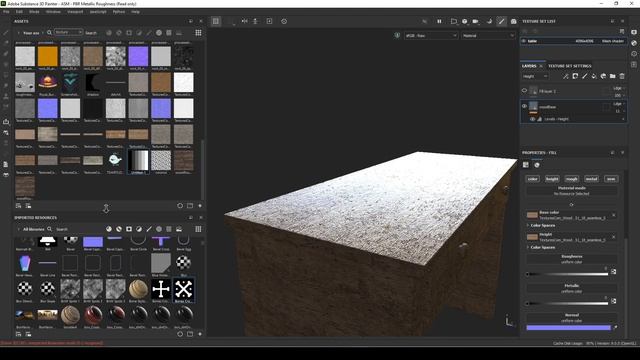Toggle the metal channel button
Image resolution: width=640 pixels, height=360 pixels.
591,179
